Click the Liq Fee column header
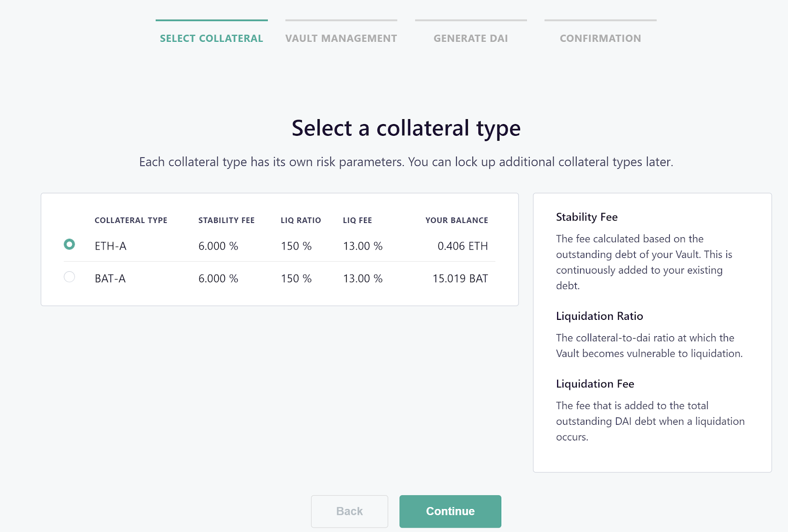Screen dimensions: 788x532 pyautogui.click(x=358, y=220)
